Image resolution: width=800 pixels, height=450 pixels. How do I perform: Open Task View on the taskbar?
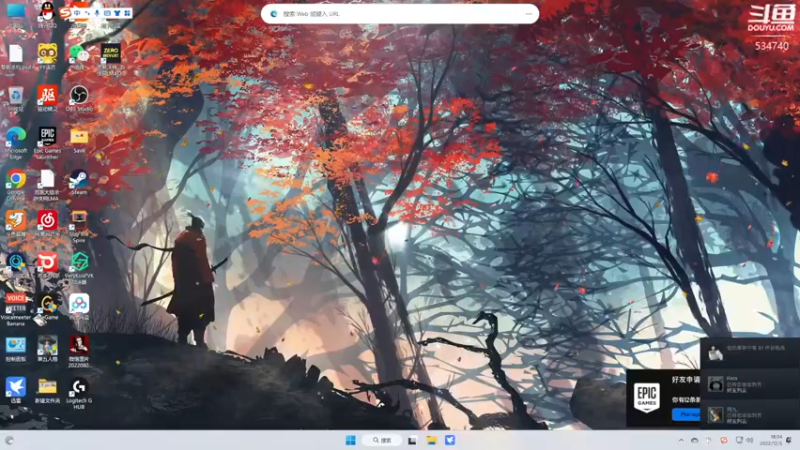point(412,440)
